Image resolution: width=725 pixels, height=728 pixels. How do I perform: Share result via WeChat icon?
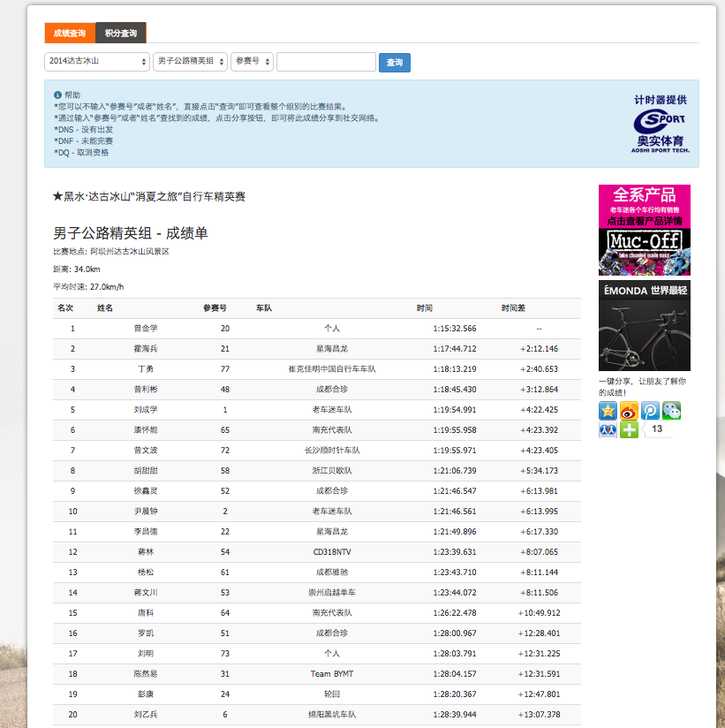coord(672,411)
